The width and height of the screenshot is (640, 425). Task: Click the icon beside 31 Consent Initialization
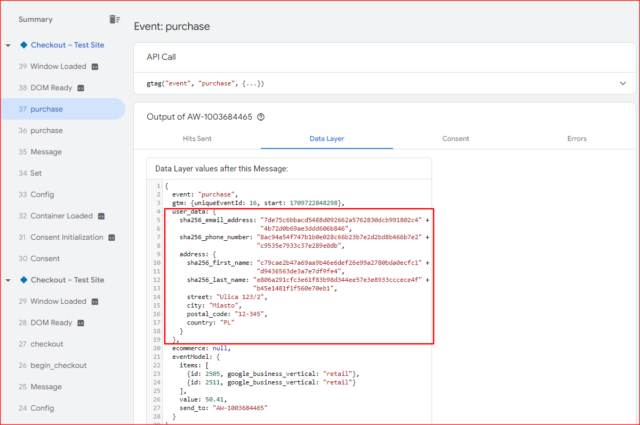point(111,237)
